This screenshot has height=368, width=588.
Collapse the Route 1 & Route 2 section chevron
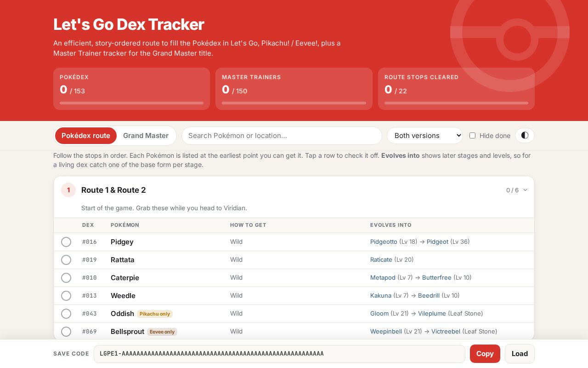click(x=525, y=190)
